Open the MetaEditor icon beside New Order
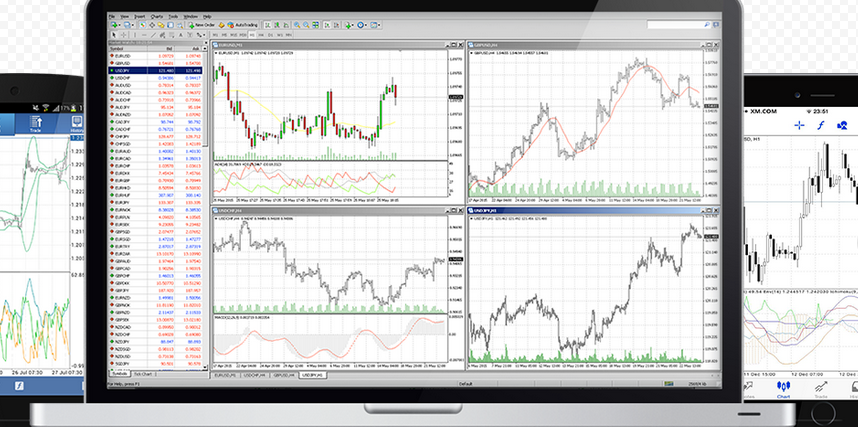The width and height of the screenshot is (858, 427). tap(221, 25)
